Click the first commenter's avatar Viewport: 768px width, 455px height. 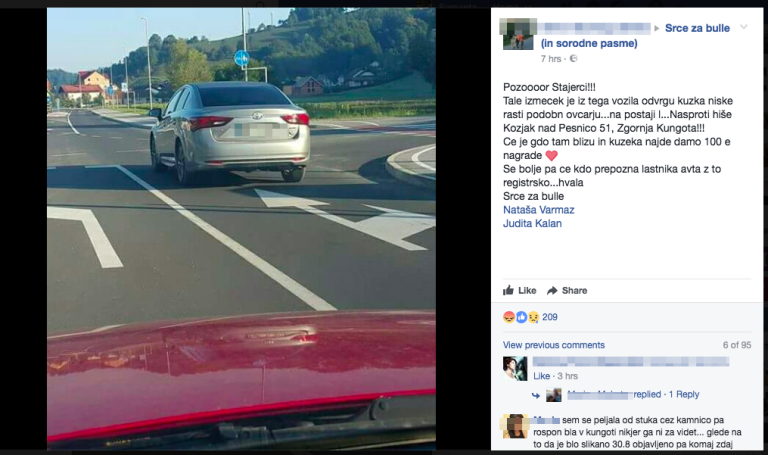pyautogui.click(x=515, y=369)
